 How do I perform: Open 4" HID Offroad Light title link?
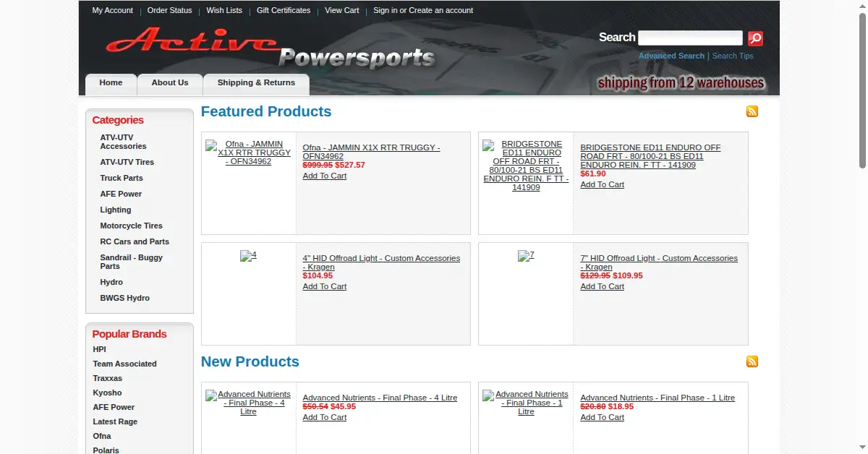tap(381, 262)
